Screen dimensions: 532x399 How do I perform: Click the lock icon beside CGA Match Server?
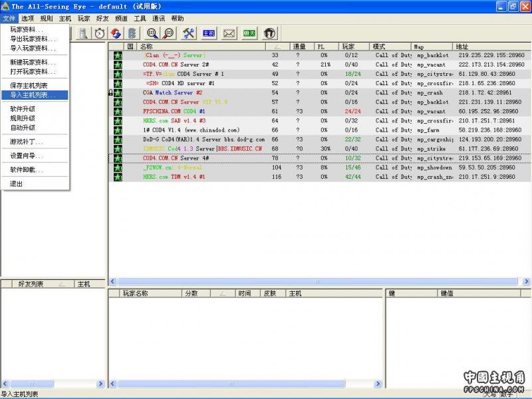tap(110, 92)
